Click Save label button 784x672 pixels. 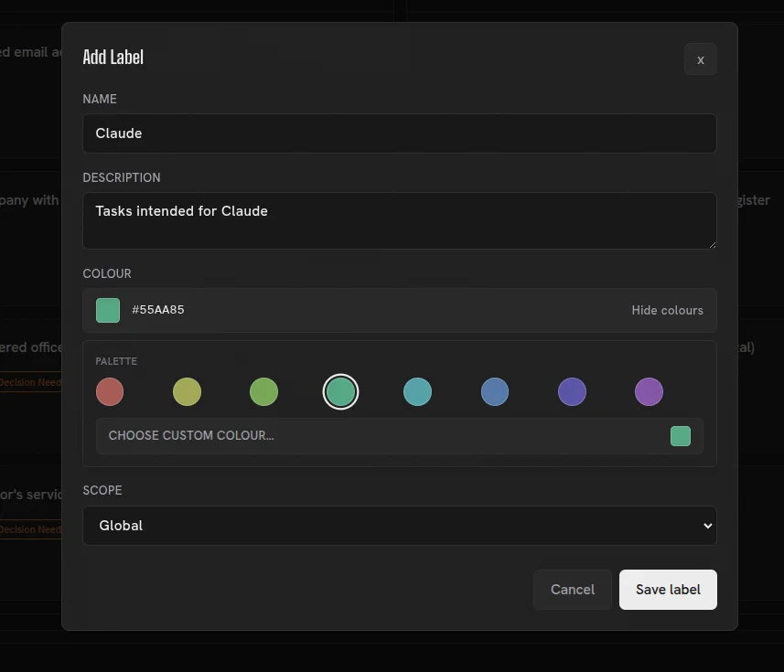[x=668, y=590]
